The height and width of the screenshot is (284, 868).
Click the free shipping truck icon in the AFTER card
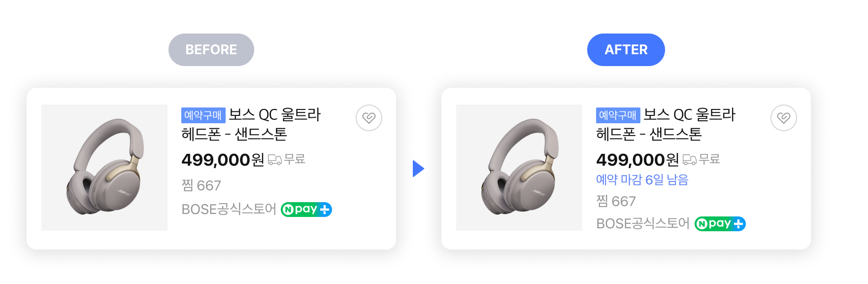click(x=690, y=160)
